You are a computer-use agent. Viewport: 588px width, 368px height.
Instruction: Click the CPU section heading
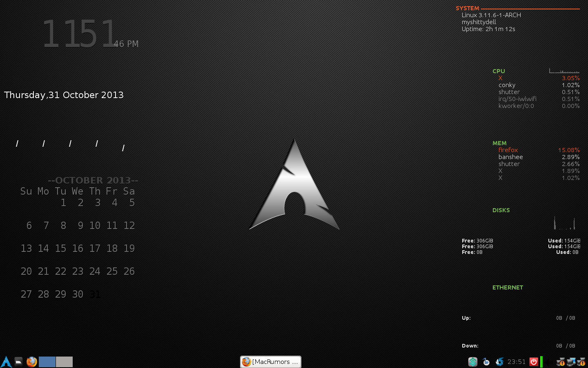499,71
